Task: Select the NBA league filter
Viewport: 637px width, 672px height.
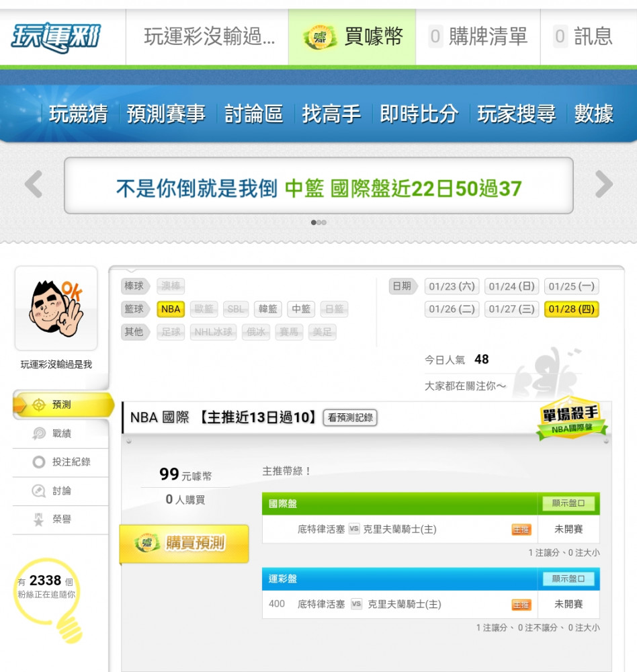Action: tap(171, 309)
